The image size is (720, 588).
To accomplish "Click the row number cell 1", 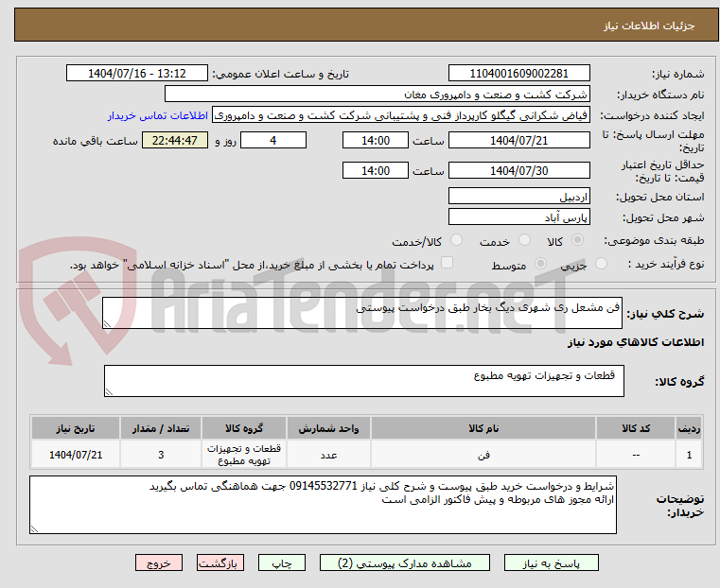I will pyautogui.click(x=689, y=455).
